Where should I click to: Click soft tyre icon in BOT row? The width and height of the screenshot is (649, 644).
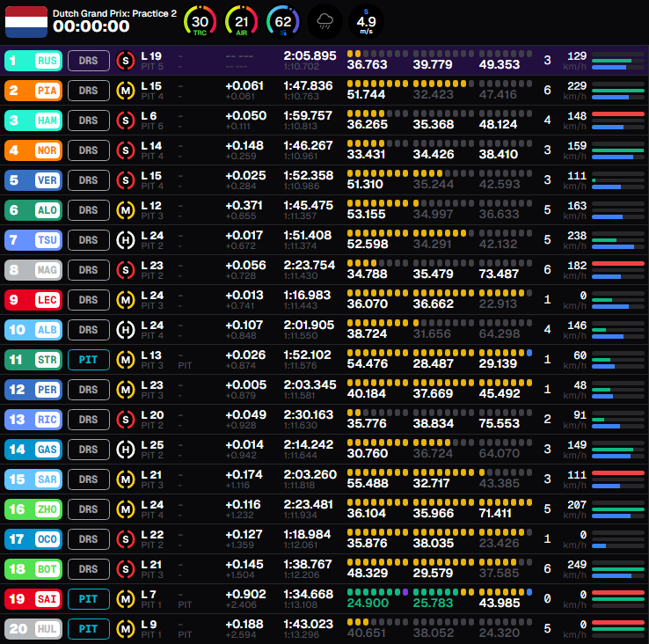click(126, 569)
